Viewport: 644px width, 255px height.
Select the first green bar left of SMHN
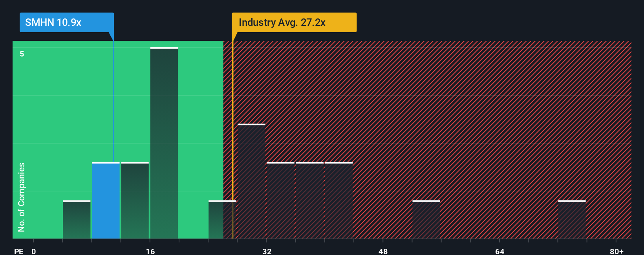point(77,220)
